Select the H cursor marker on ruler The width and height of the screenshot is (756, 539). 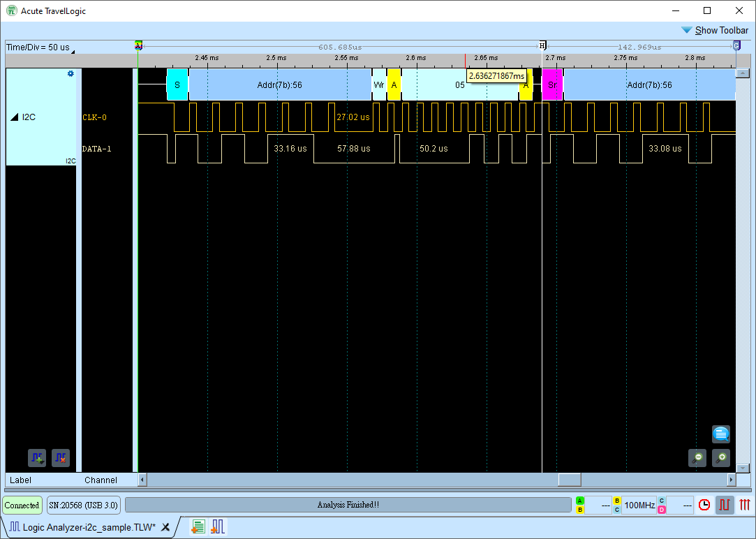(x=542, y=46)
